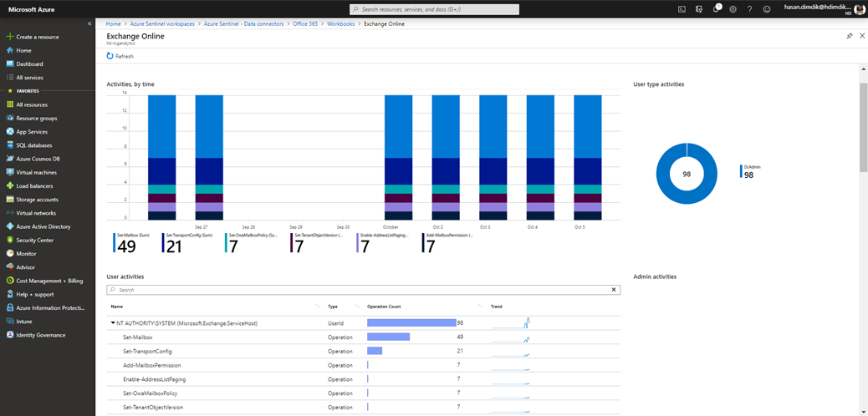Pin the Exchange Online blade
This screenshot has height=416, width=868.
(x=850, y=36)
